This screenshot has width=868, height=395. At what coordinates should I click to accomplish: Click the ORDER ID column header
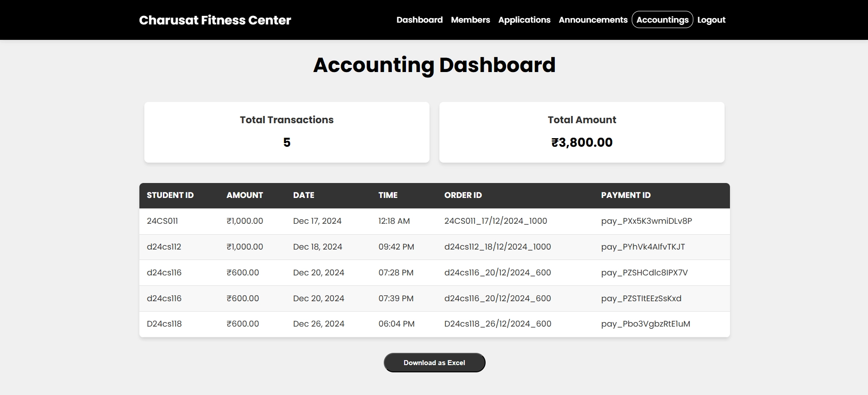pyautogui.click(x=463, y=195)
